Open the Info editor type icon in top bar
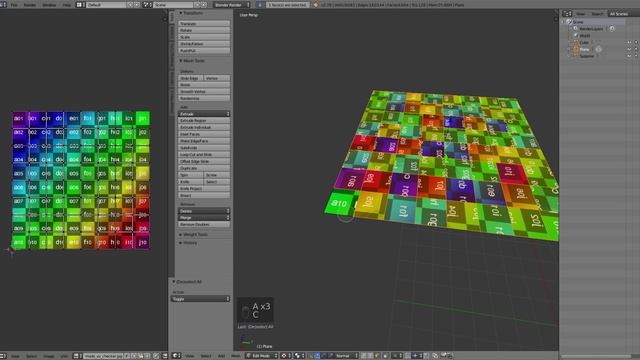 (x=2, y=5)
